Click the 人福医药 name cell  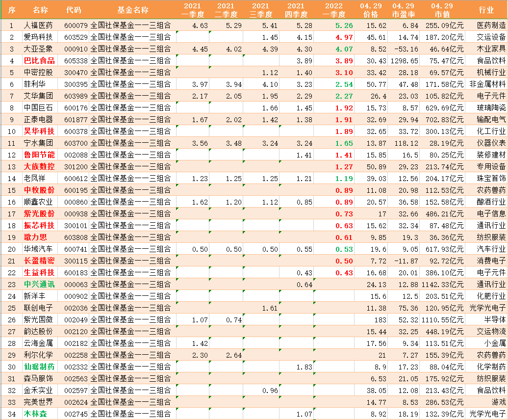click(x=38, y=26)
